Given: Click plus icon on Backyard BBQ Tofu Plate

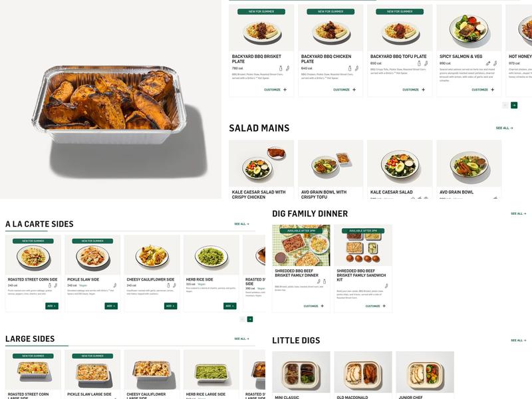Looking at the screenshot, I should pos(424,90).
